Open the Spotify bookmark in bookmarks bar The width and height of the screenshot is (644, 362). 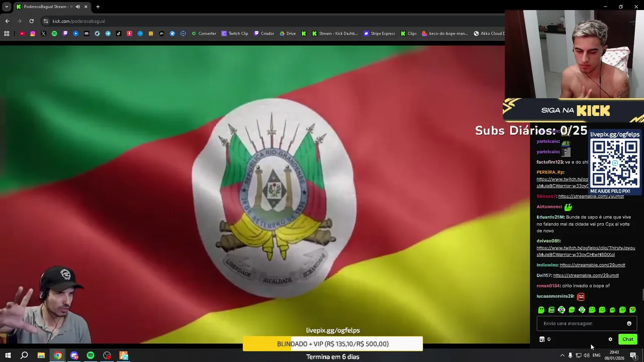(x=54, y=34)
